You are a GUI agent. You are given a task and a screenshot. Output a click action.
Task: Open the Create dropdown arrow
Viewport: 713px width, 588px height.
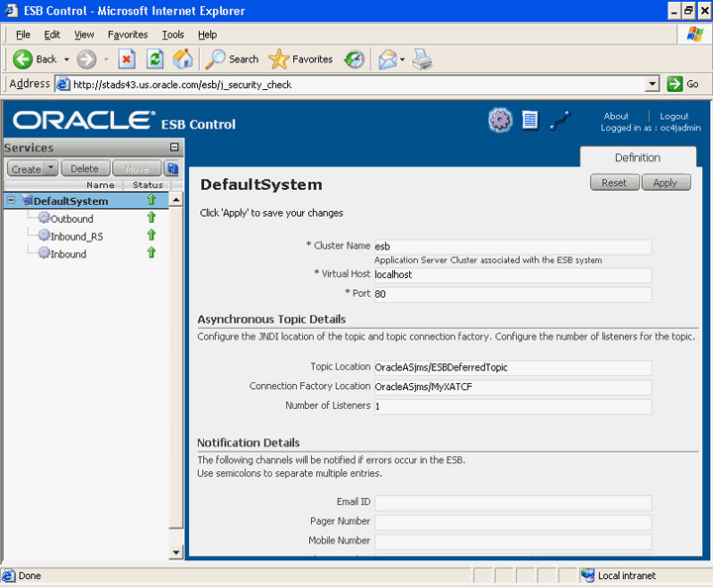(51, 168)
